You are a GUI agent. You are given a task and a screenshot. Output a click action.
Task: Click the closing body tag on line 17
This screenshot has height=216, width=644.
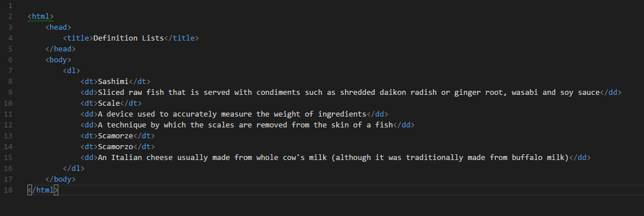61,179
